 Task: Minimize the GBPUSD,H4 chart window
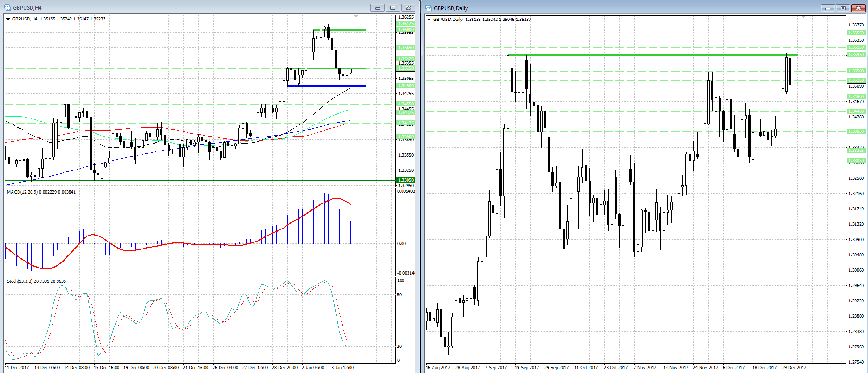(377, 8)
